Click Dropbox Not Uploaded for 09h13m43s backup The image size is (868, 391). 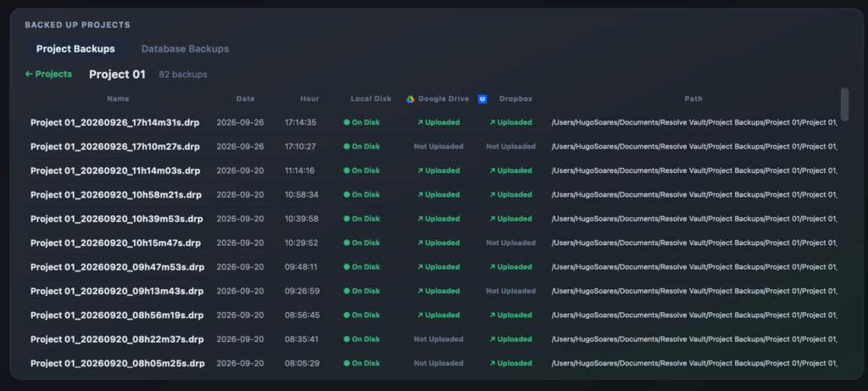coord(511,291)
